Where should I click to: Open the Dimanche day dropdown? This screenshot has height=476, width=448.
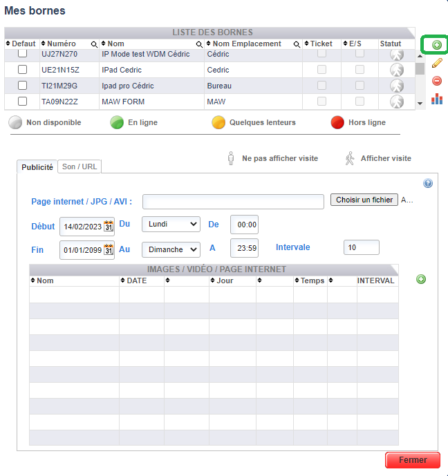click(x=171, y=249)
